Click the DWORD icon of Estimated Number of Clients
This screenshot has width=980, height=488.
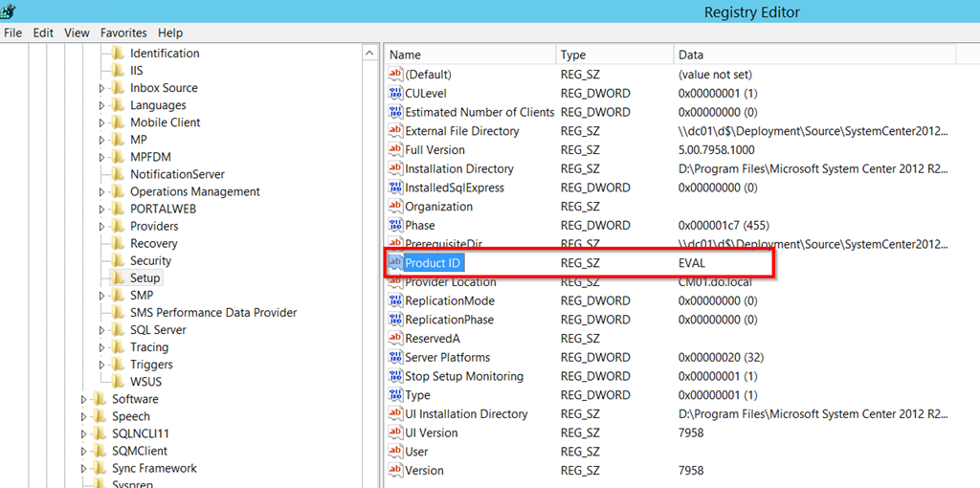[395, 112]
